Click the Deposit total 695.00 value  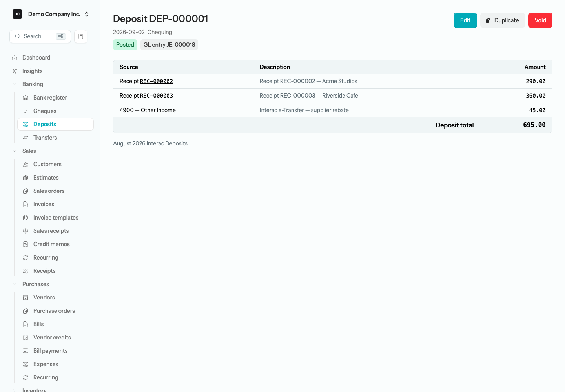(x=534, y=125)
